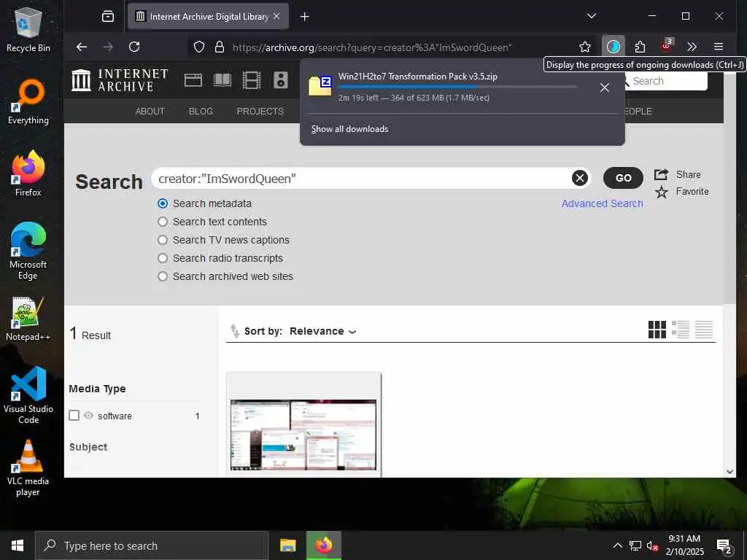The height and width of the screenshot is (560, 747).
Task: Select Search TV news captions option
Action: pos(163,240)
